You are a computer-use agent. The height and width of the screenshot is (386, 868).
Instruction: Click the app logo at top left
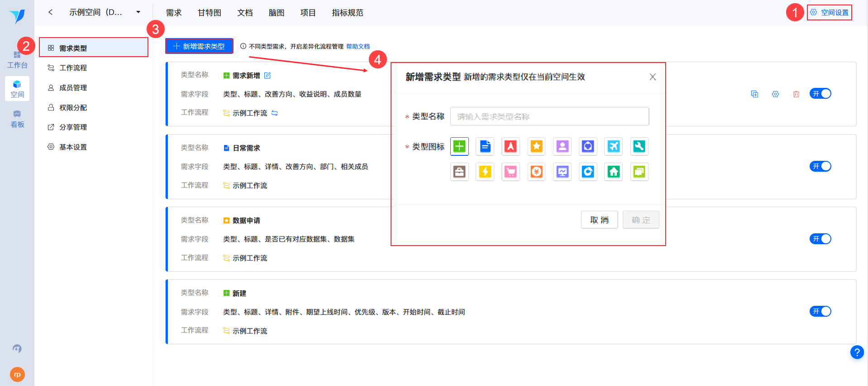(x=17, y=16)
